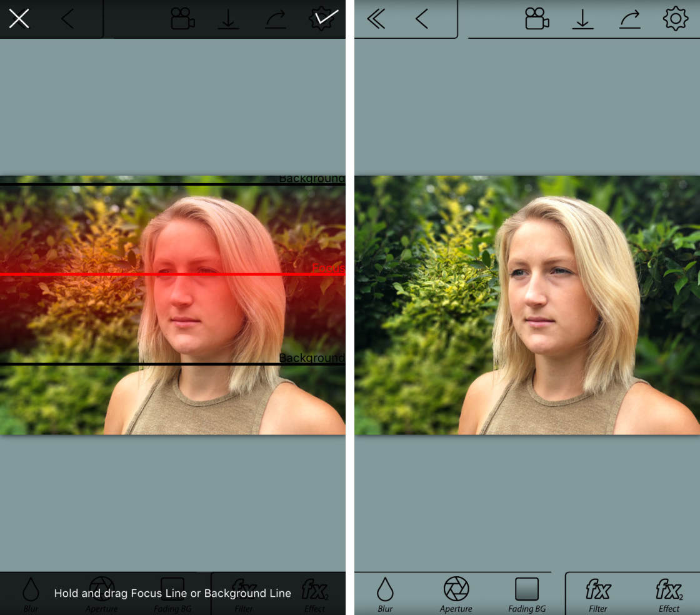The height and width of the screenshot is (615, 700).
Task: Tap the edited portrait photo in right screen
Action: coord(527,305)
